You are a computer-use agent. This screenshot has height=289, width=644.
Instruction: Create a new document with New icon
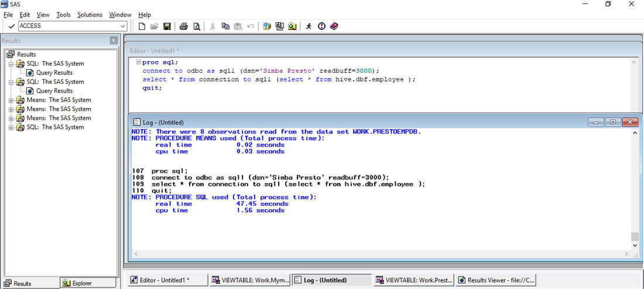click(x=142, y=26)
